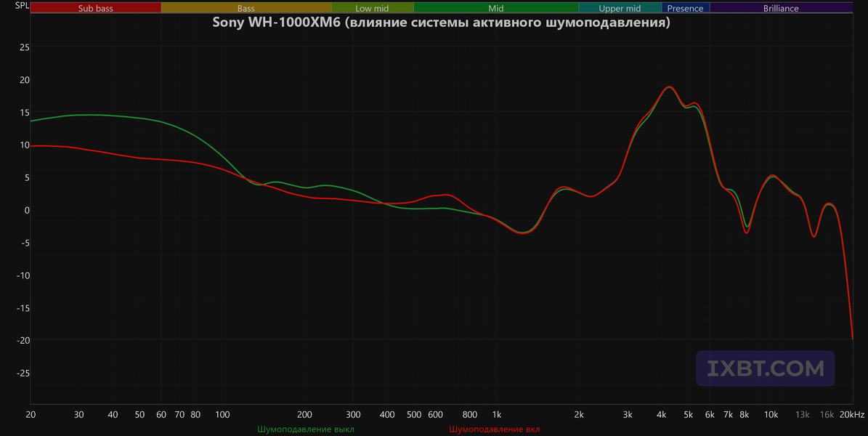Select the Bass frequency band
This screenshot has height=436, width=868.
[246, 8]
